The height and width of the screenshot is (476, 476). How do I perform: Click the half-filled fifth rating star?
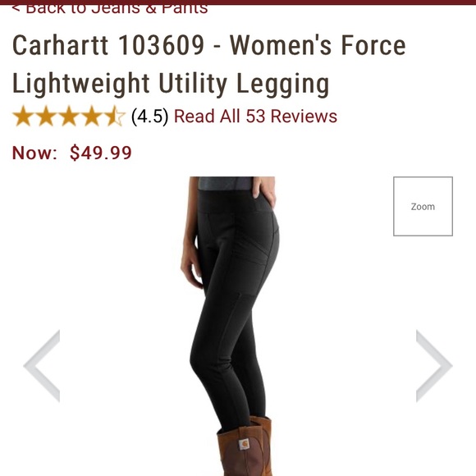[x=114, y=116]
